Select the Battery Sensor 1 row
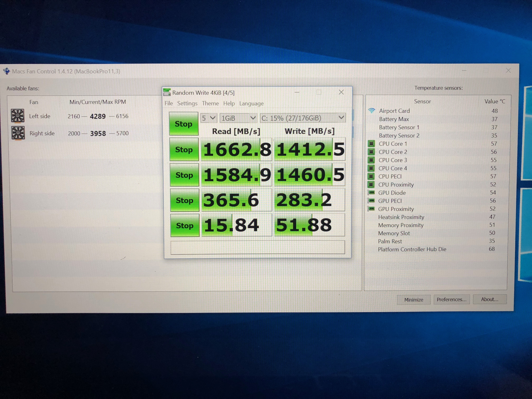Image resolution: width=532 pixels, height=399 pixels. pyautogui.click(x=438, y=127)
